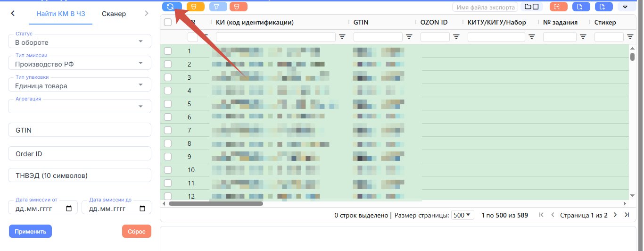The width and height of the screenshot is (644, 251).
Task: Select the Найти КМ в ЧЗ tab
Action: (x=61, y=14)
